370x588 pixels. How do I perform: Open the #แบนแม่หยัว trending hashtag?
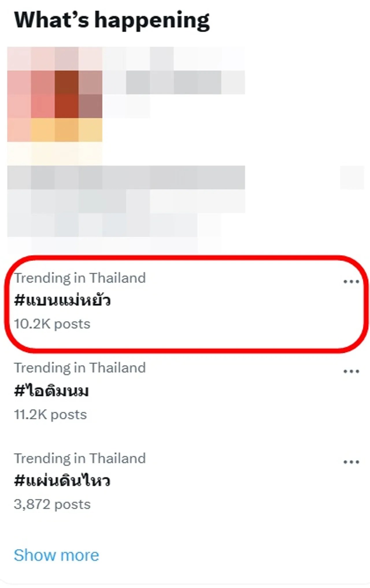(x=62, y=301)
